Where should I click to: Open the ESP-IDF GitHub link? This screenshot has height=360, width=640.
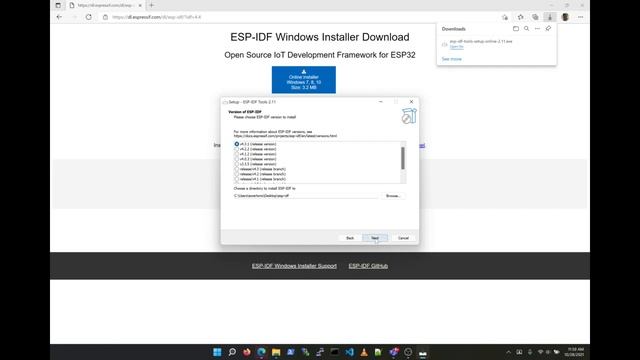click(368, 266)
